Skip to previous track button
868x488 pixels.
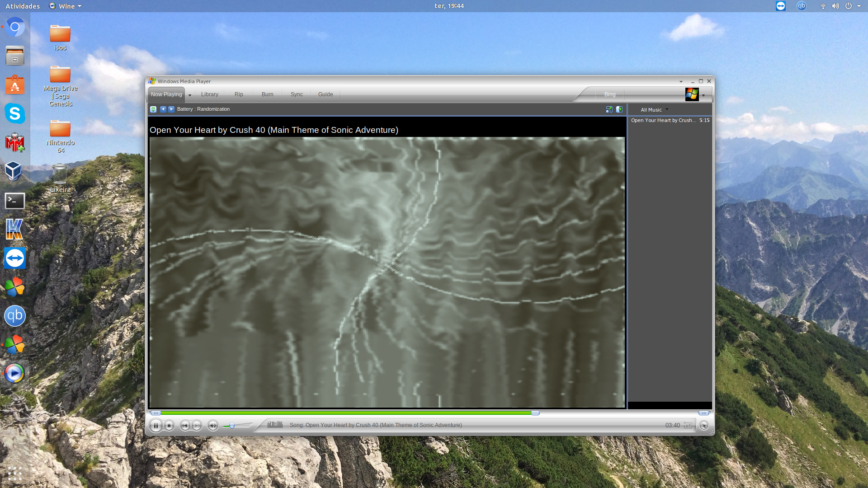click(x=184, y=426)
